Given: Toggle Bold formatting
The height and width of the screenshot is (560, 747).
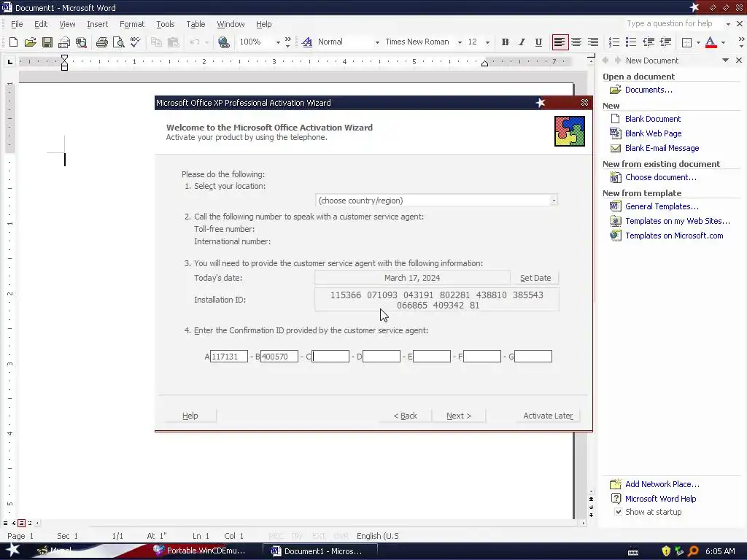Looking at the screenshot, I should pyautogui.click(x=505, y=42).
